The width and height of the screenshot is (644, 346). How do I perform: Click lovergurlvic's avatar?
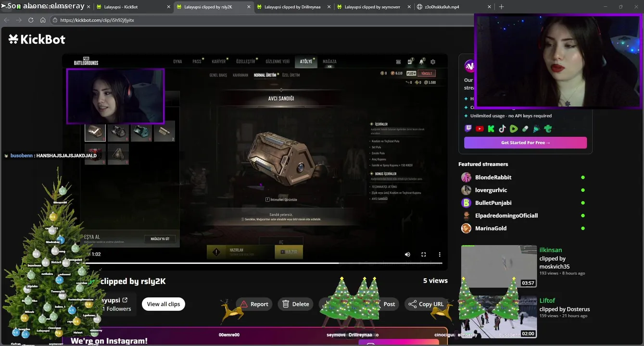tap(466, 190)
